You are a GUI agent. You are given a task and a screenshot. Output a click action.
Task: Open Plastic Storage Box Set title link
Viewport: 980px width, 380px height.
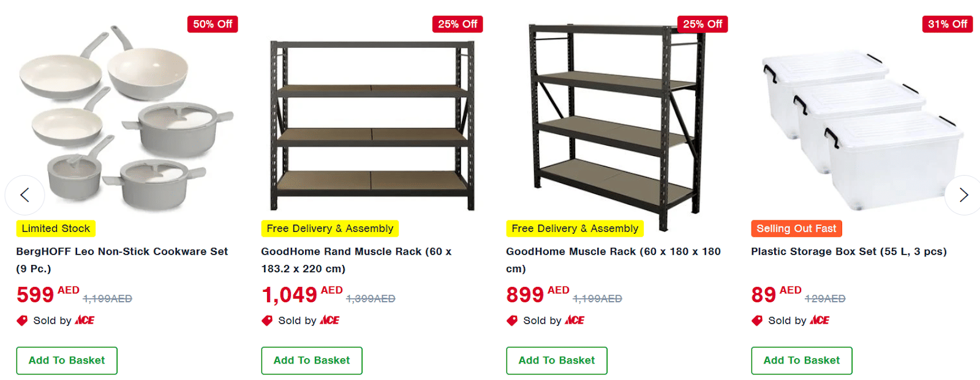[848, 251]
